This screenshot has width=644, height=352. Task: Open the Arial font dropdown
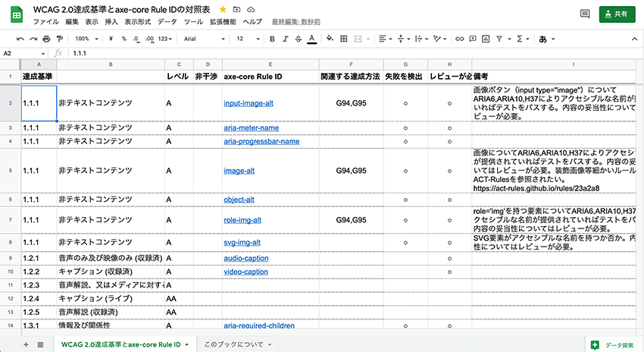[x=204, y=39]
